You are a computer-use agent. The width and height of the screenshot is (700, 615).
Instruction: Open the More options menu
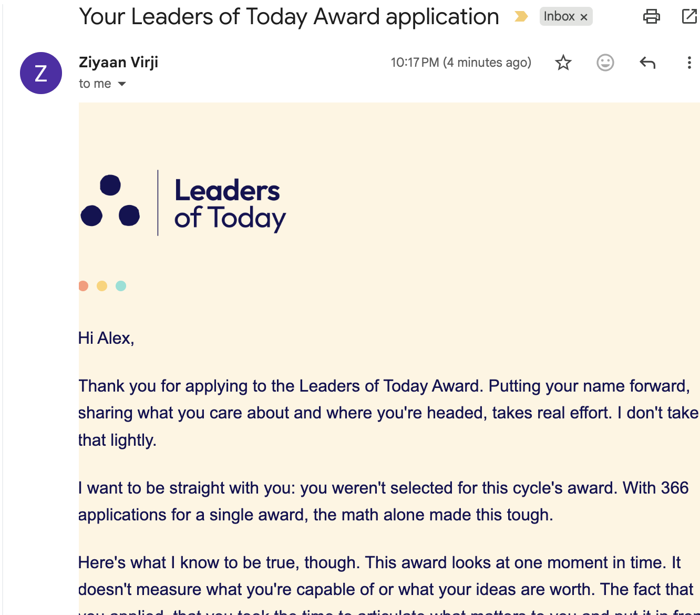click(x=689, y=63)
